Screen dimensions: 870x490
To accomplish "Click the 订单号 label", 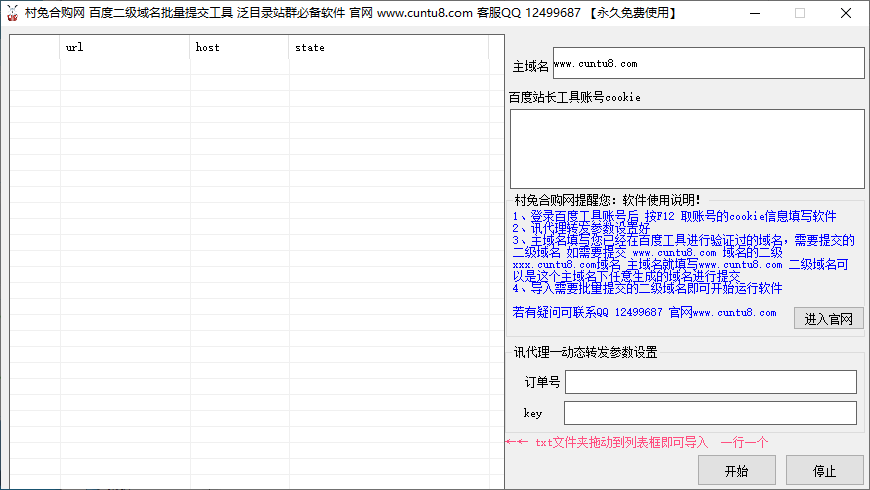I will (x=542, y=382).
